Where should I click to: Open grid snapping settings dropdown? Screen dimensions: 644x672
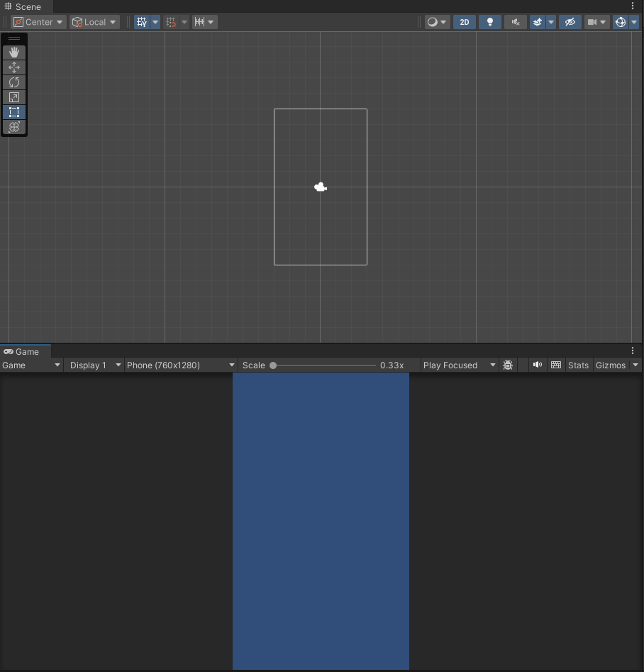(184, 22)
